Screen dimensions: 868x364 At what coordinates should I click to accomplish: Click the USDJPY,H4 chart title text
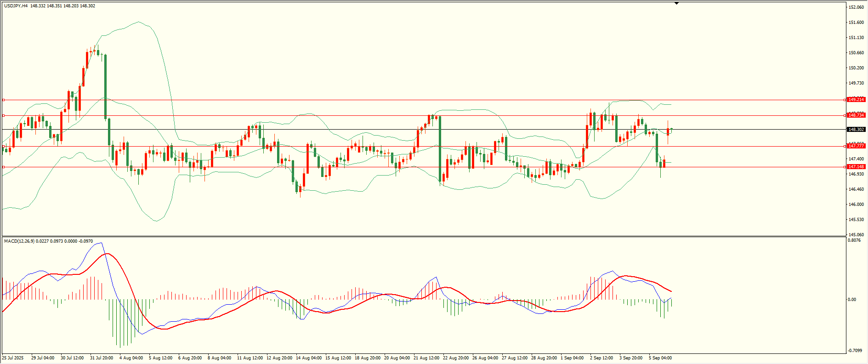(x=16, y=6)
